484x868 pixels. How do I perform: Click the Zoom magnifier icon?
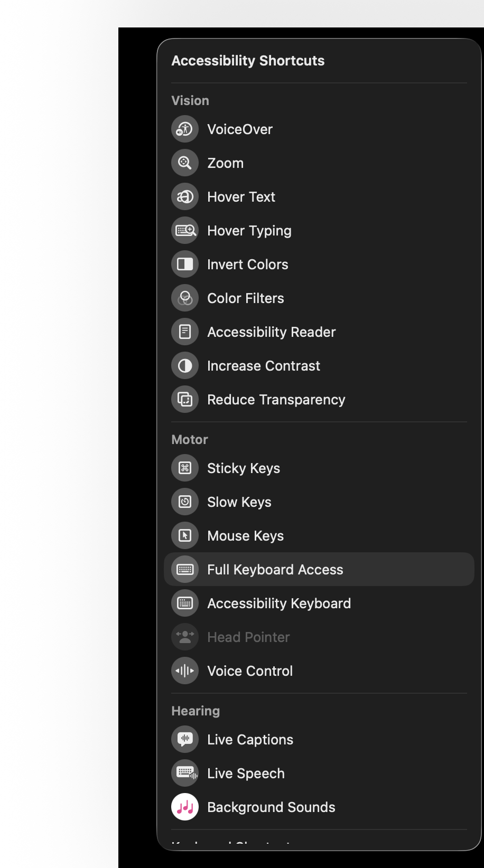coord(185,163)
